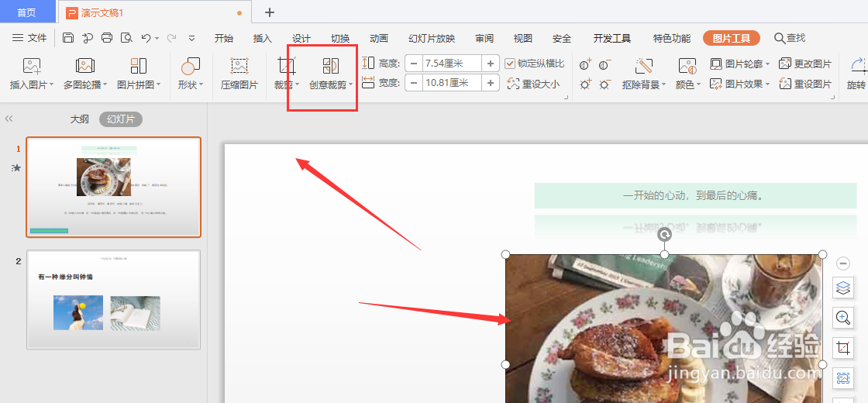The image size is (868, 403).
Task: Decrease 宽度 width with minus button
Action: (x=414, y=83)
